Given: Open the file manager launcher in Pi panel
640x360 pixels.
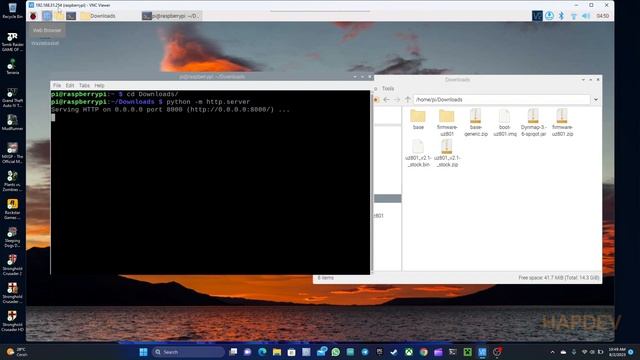Looking at the screenshot, I should [x=59, y=16].
